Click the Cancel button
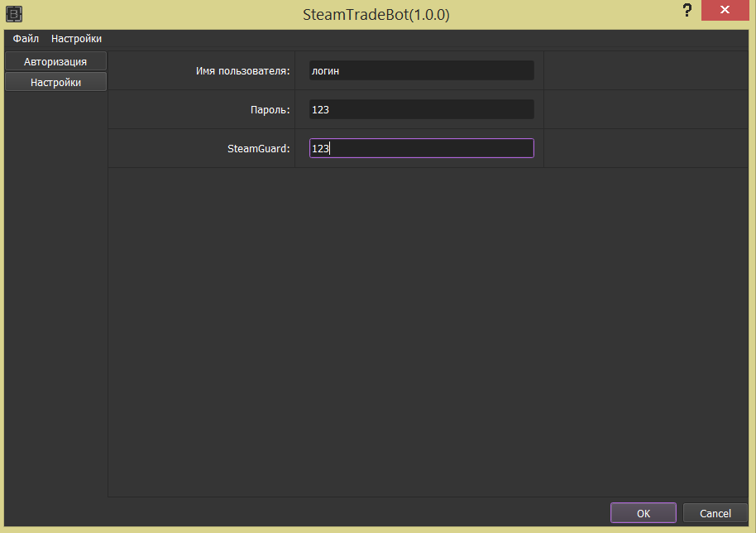Screen dimensions: 756x533 click(x=715, y=513)
